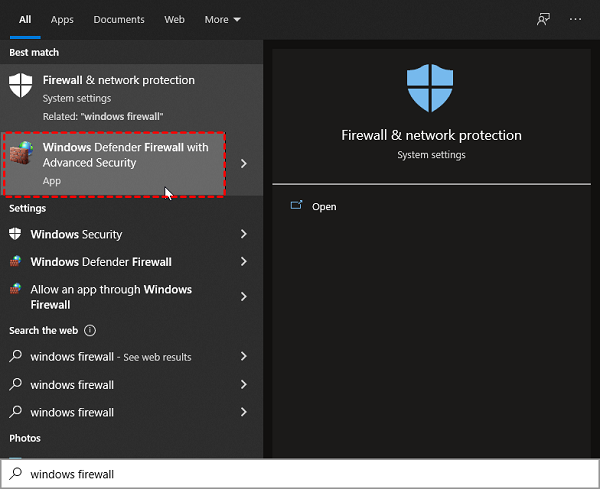Switch to the Apps tab
Screen dimensions: 600x489
click(x=62, y=20)
